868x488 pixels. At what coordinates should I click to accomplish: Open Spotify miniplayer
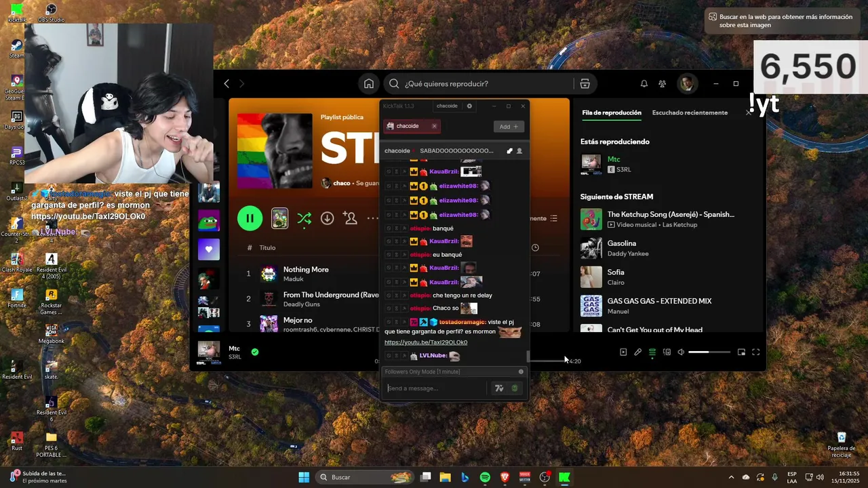click(x=741, y=352)
